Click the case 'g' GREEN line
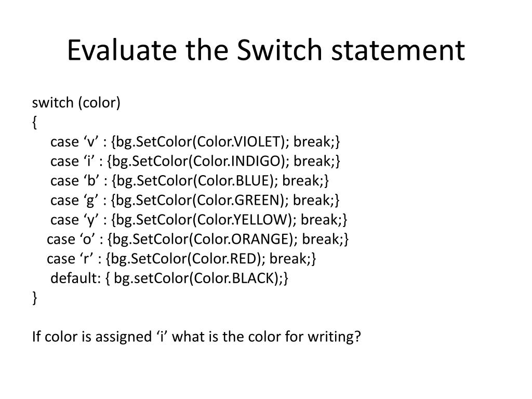 point(195,200)
